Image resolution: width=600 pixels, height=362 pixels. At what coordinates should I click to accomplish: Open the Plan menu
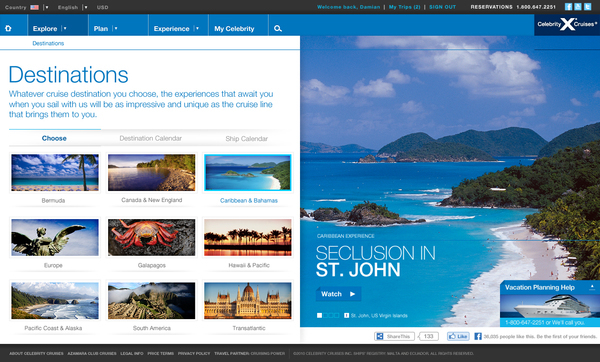(101, 29)
